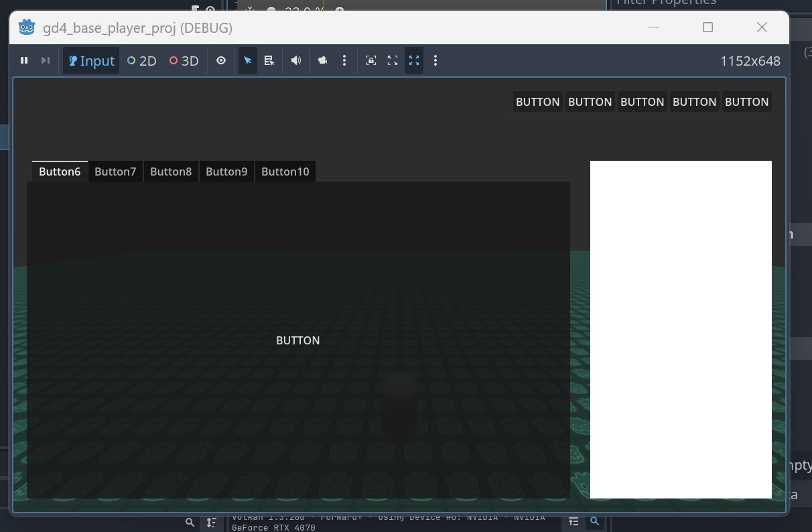Click the first BUTTON in top-right row
Viewport: 812px width, 532px height.
537,102
